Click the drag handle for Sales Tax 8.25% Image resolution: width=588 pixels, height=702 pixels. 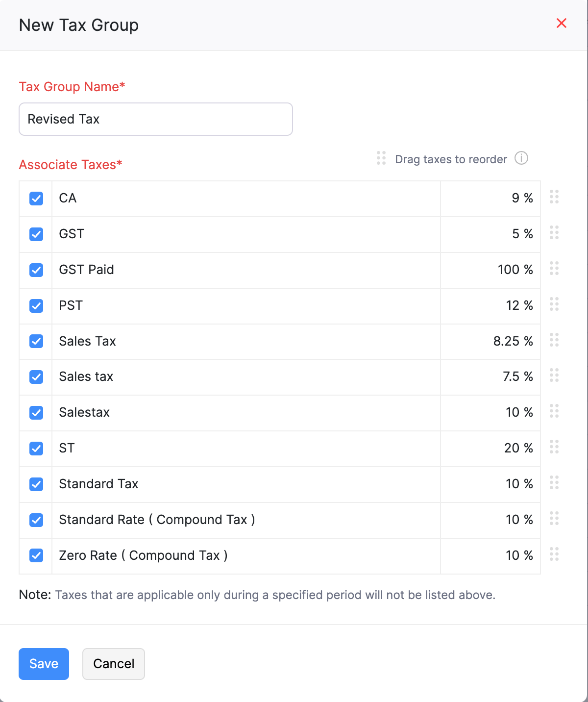(x=554, y=340)
